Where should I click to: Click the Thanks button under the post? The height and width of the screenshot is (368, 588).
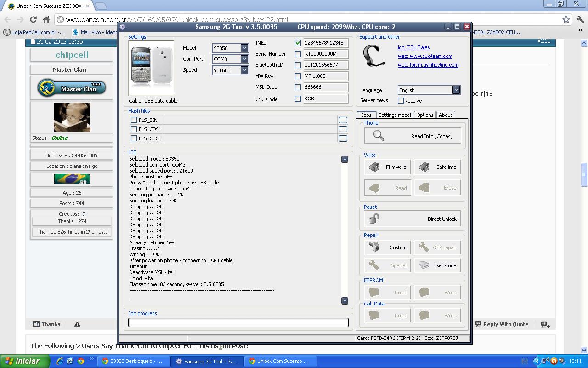46,324
